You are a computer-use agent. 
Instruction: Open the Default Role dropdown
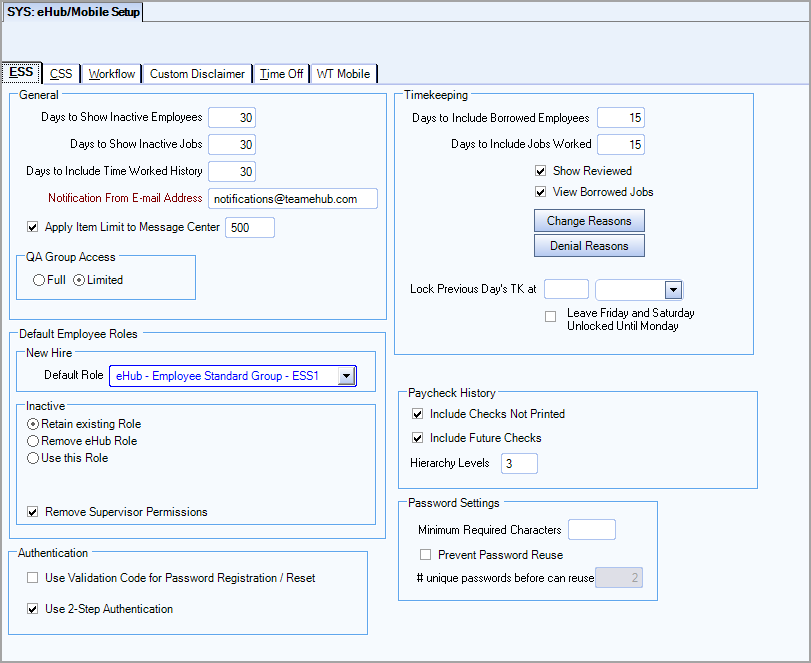point(345,376)
